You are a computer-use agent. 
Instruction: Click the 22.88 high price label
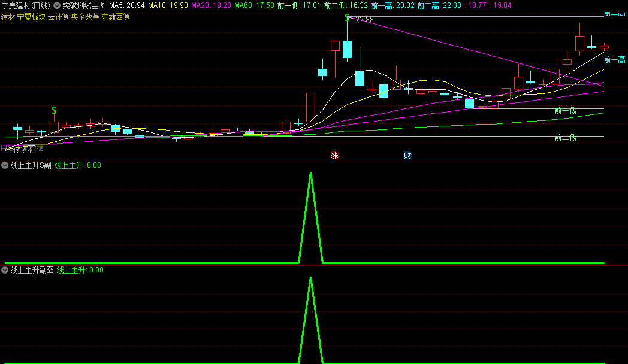[x=364, y=20]
